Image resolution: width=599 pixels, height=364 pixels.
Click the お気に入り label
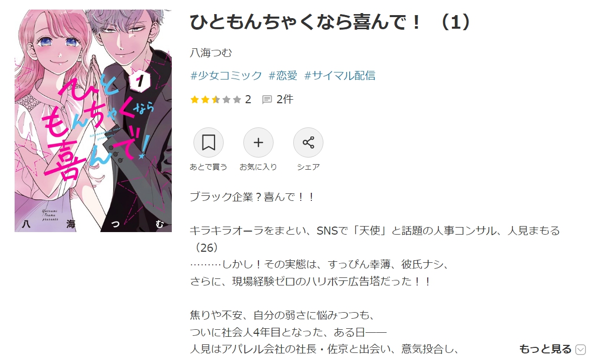[x=258, y=167]
